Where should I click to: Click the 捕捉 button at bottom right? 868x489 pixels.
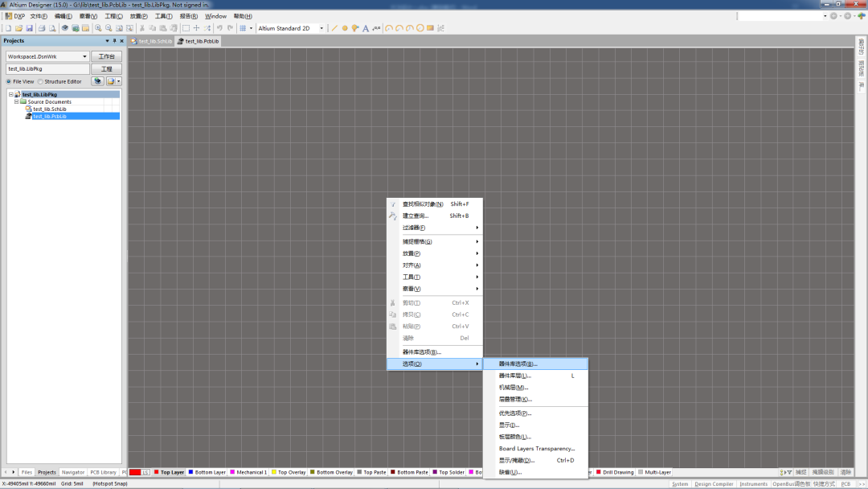801,472
